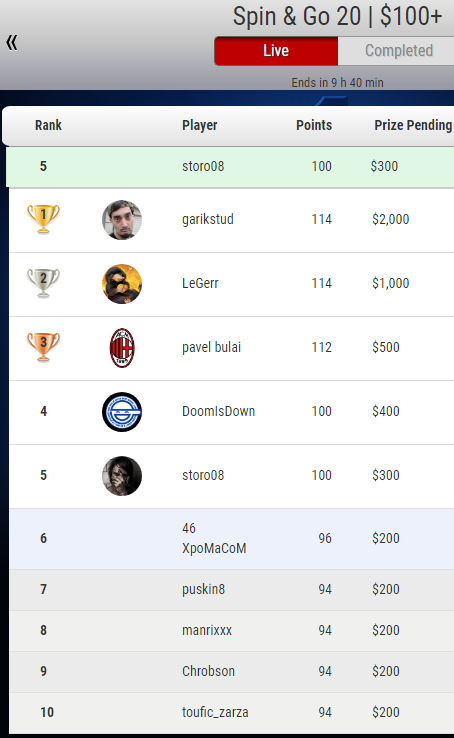Open player name Chrobson
The width and height of the screenshot is (454, 738).
coord(208,671)
